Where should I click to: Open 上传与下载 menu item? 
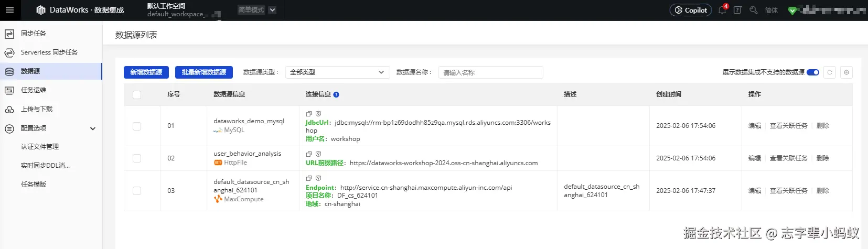point(37,109)
